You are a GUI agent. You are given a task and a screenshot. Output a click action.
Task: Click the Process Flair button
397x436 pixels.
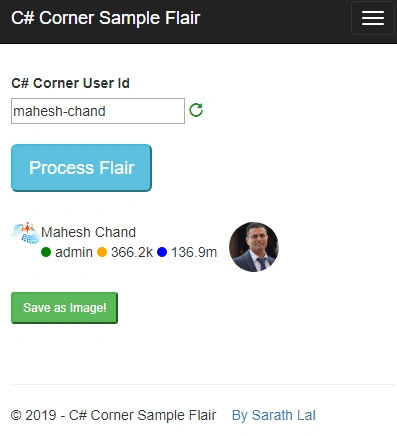coord(81,168)
